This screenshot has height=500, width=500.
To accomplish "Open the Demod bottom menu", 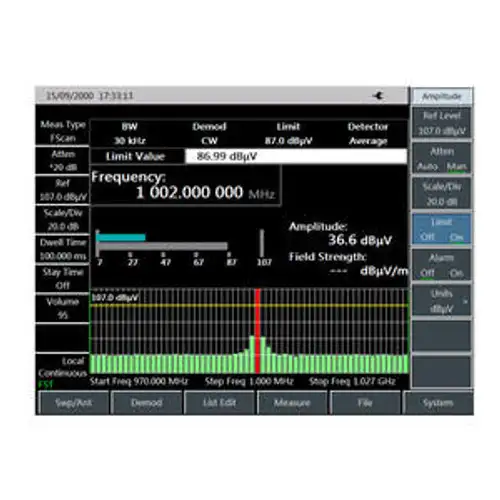I will 147,403.
